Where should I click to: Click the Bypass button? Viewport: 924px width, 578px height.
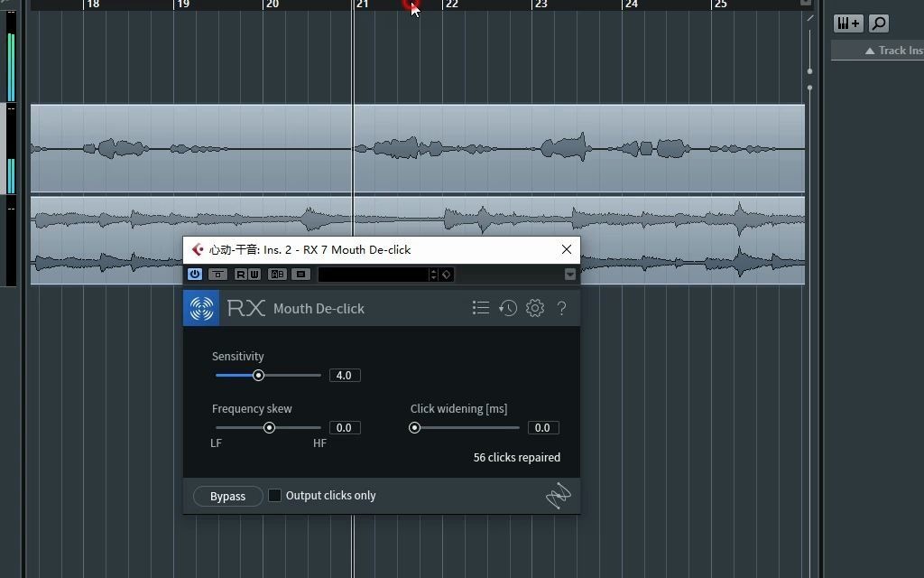228,496
